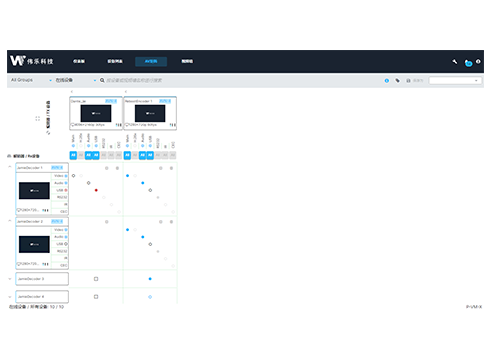The image size is (490, 360).
Task: Click the tag icon in filter bar
Action: [397, 80]
